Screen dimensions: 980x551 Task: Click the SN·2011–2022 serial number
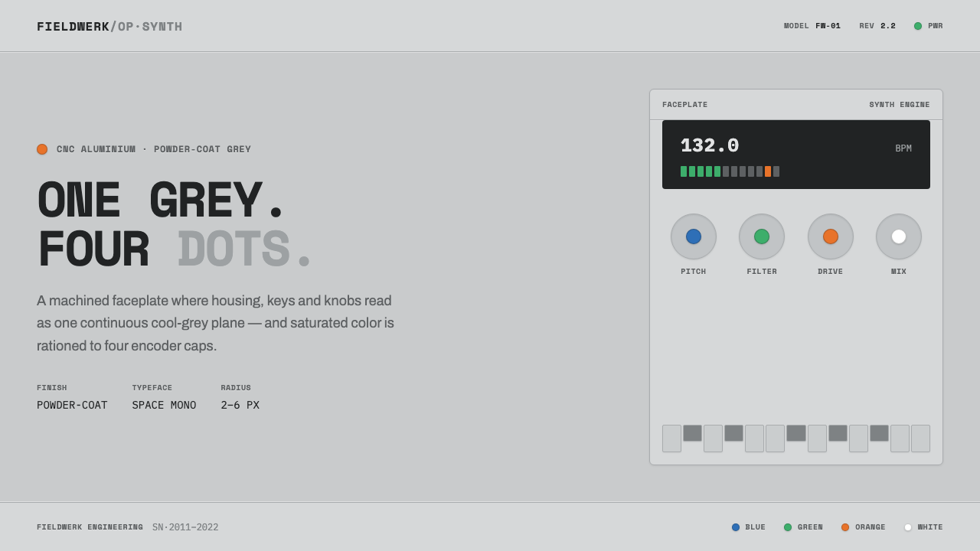pos(185,527)
